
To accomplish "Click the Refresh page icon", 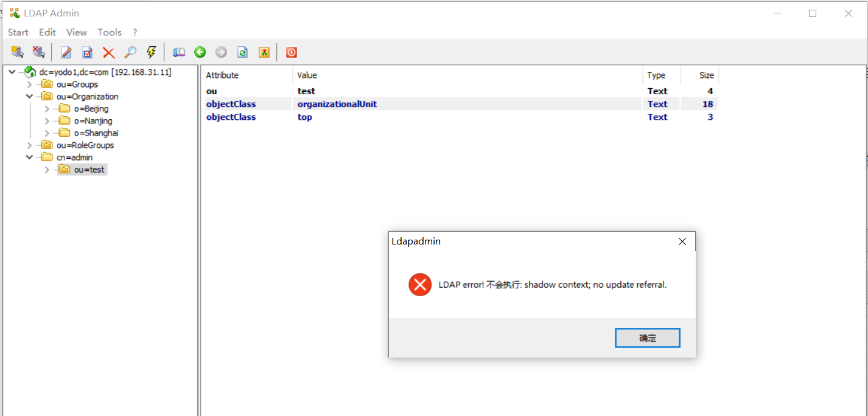I will 243,52.
